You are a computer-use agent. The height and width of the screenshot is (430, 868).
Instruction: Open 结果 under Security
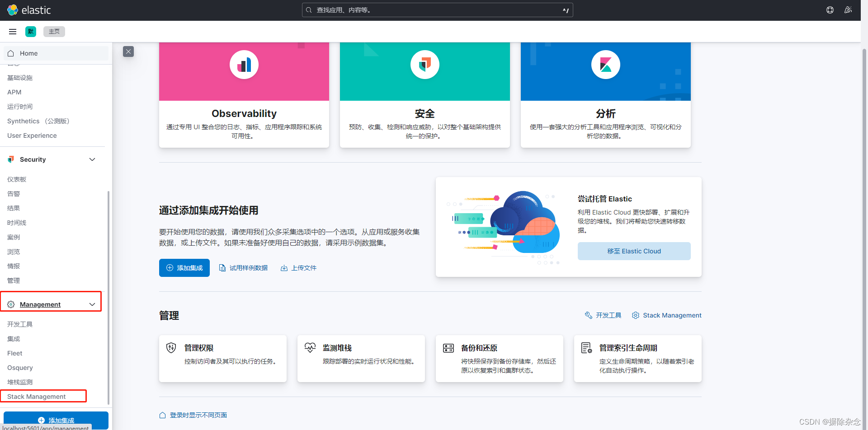pos(14,208)
